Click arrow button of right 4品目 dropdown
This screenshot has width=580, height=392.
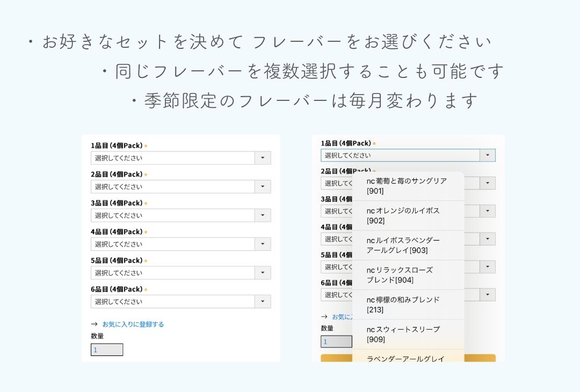pyautogui.click(x=487, y=239)
